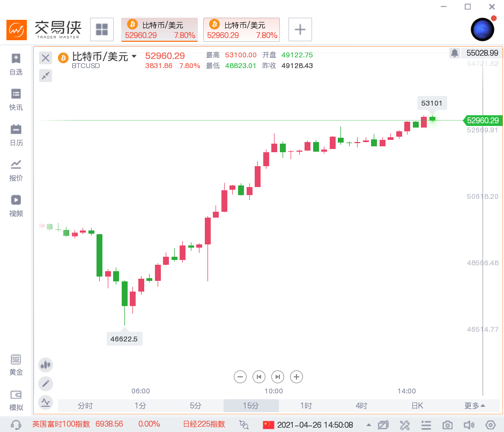
Task: Expand the small up-arrow in status bar
Action: click(369, 425)
